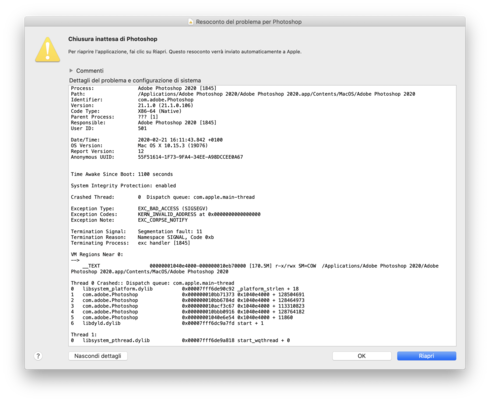
Task: Click the Crashed Thread line in the report
Action: click(x=163, y=197)
